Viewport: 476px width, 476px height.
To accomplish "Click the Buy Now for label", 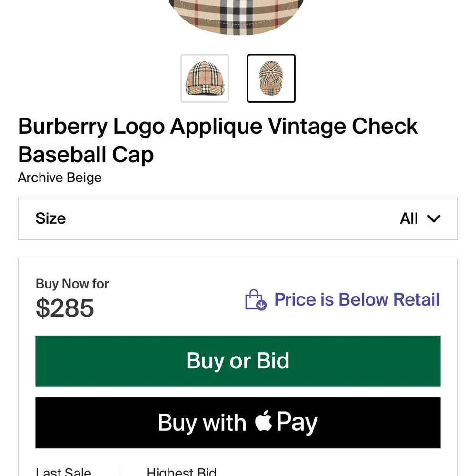I will 72,283.
